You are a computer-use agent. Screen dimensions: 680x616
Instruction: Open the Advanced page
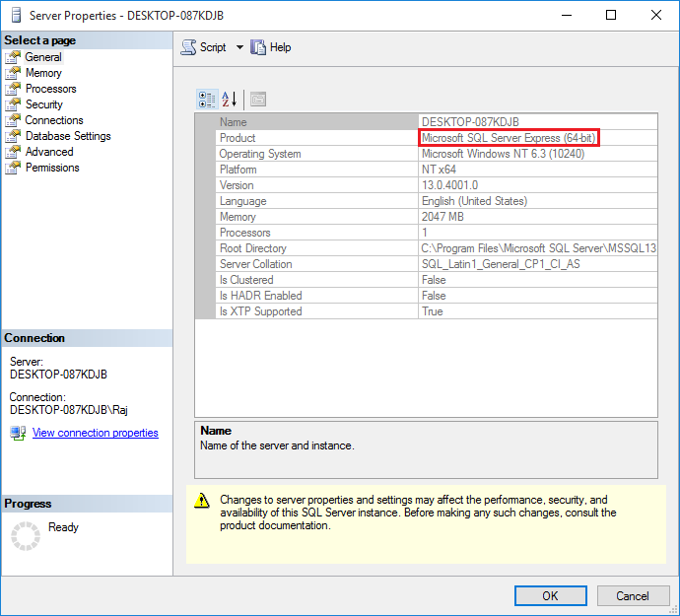[49, 152]
